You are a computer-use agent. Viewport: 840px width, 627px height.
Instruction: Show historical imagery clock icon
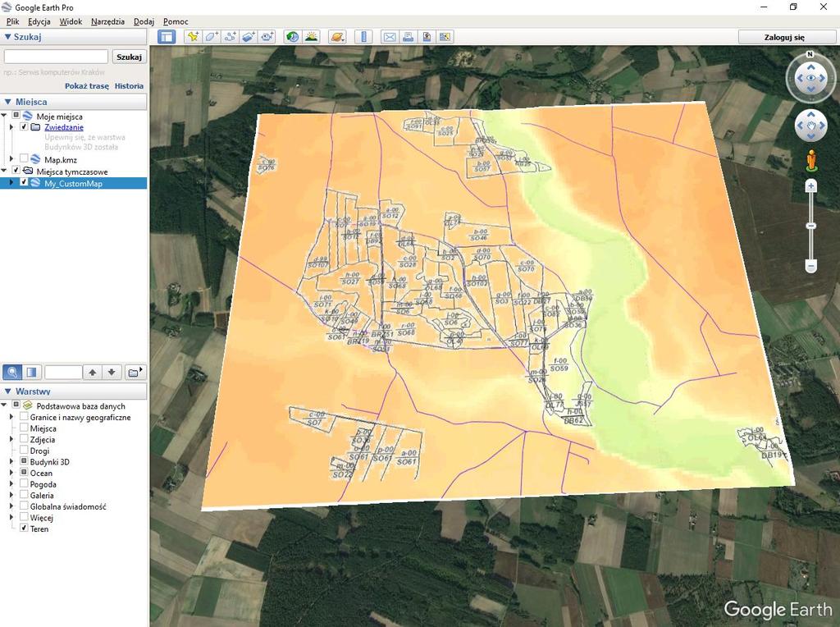pyautogui.click(x=293, y=37)
